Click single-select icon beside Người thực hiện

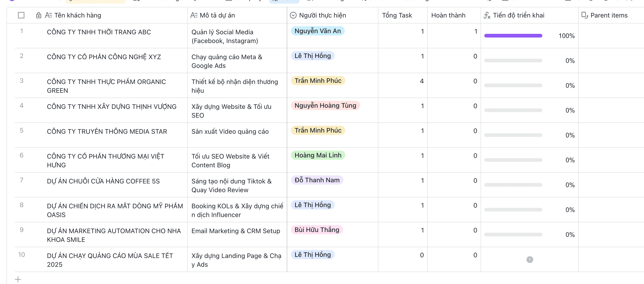click(293, 15)
